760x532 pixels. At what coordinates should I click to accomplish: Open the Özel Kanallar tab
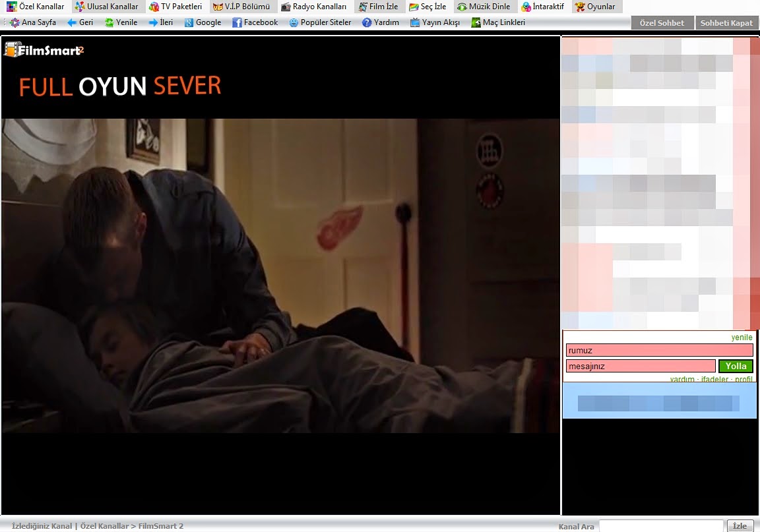[x=36, y=7]
